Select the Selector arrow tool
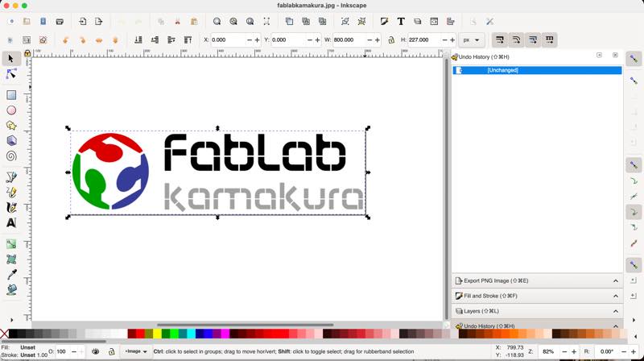644x361 pixels. point(11,58)
